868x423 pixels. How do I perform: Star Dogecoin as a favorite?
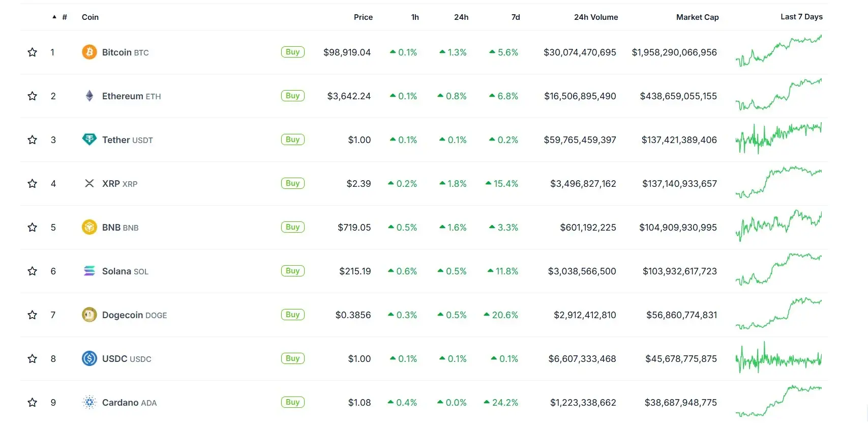(x=32, y=315)
